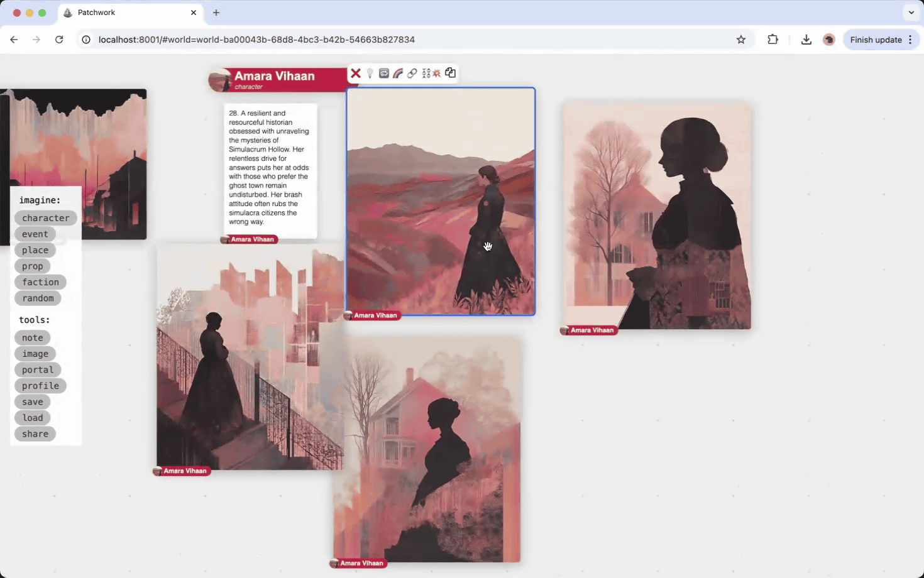Select the chain link icon to connect cards
Viewport: 924px width, 578px height.
412,73
